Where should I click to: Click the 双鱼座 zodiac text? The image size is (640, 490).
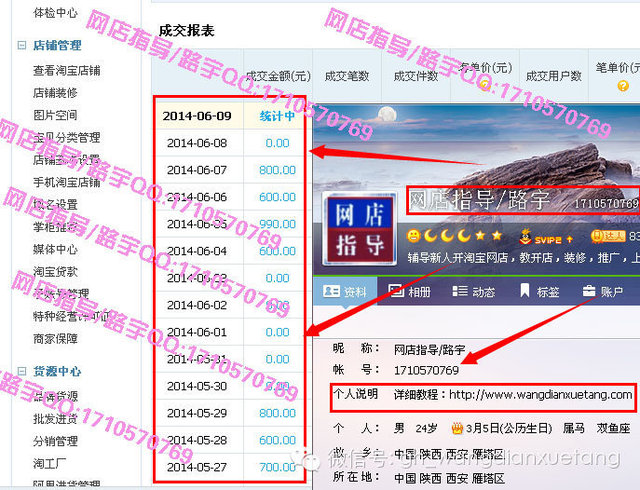click(x=613, y=428)
